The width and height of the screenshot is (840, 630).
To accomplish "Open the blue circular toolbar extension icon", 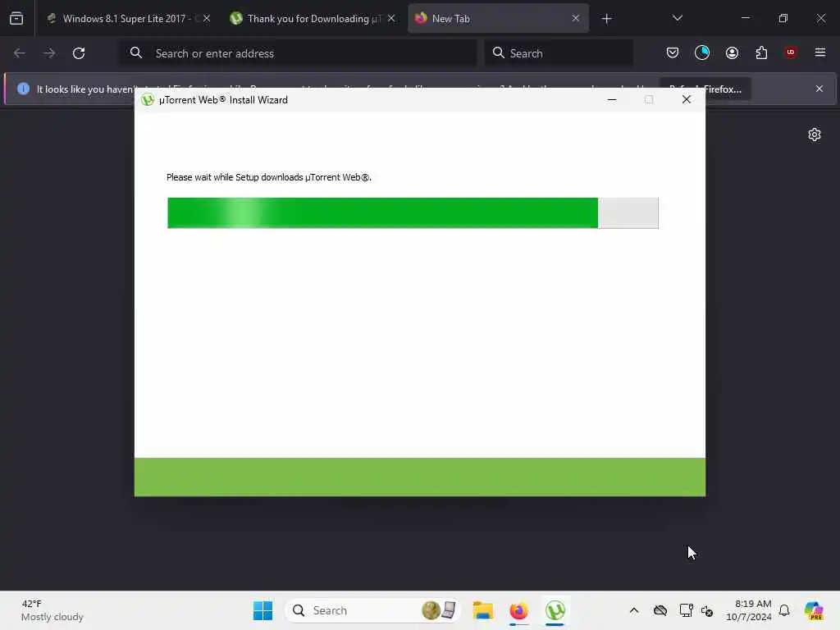I will tap(702, 52).
